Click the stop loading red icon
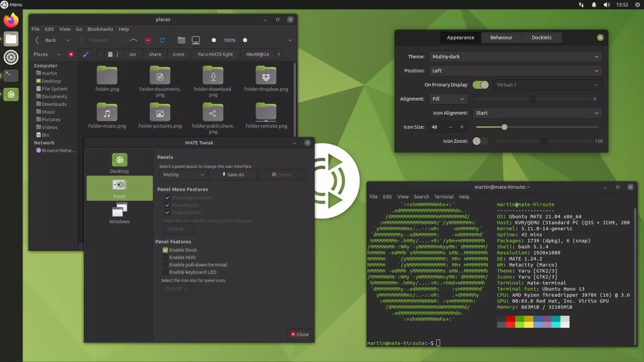 pos(148,40)
